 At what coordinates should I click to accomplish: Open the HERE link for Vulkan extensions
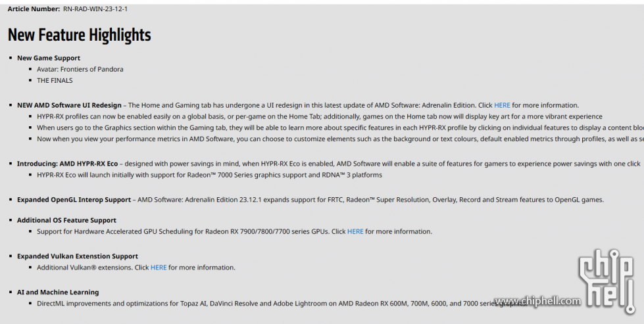pyautogui.click(x=159, y=268)
